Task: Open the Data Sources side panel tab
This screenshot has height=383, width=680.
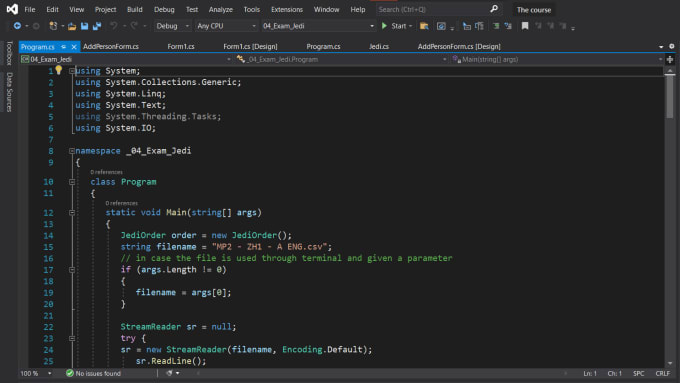Action: 9,92
